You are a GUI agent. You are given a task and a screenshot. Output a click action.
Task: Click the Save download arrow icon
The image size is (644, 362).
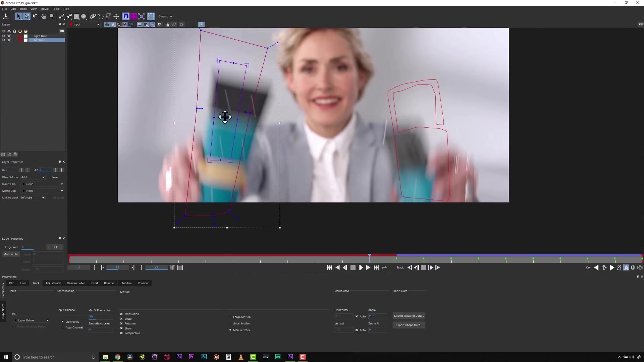6,16
